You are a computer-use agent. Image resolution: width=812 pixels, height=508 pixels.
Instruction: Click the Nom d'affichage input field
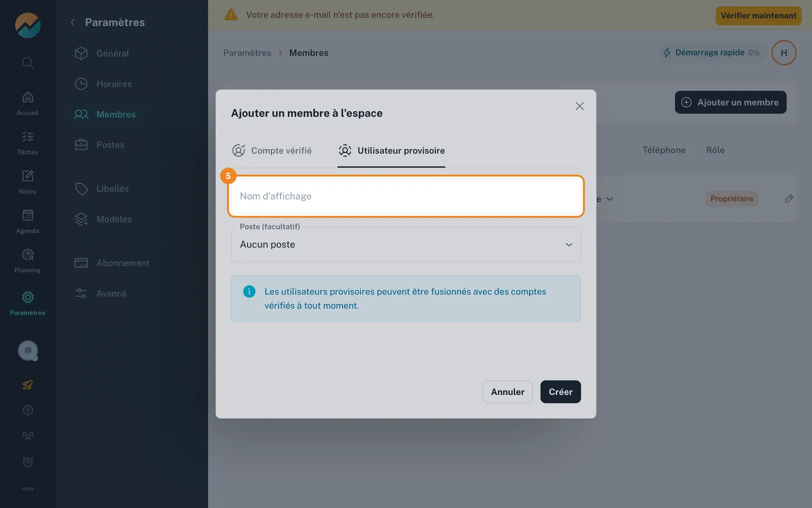tap(406, 196)
